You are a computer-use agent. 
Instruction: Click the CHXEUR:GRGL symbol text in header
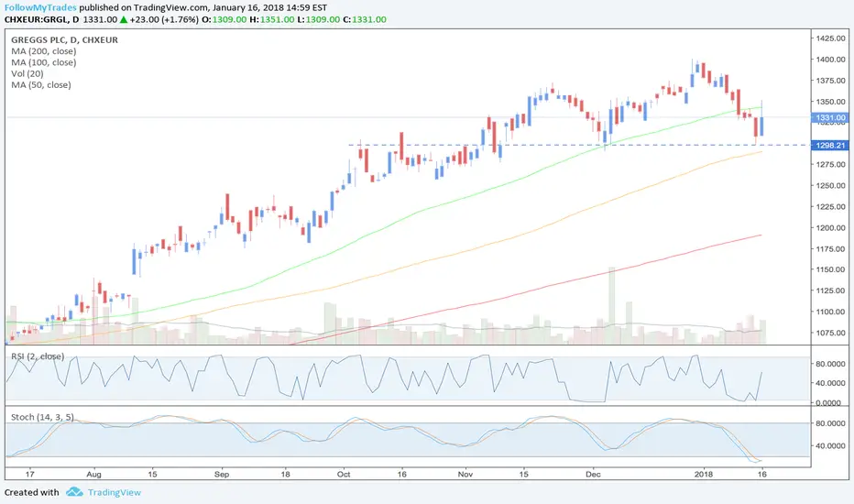coord(37,19)
